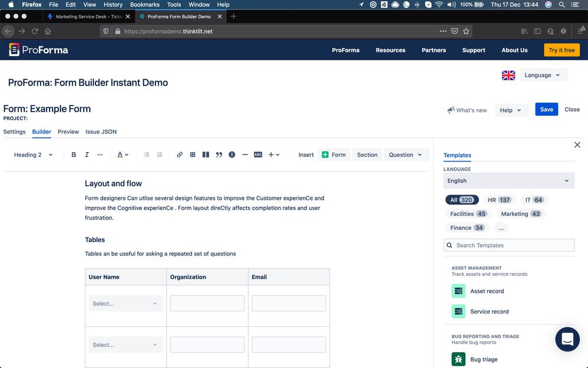
Task: Click the ProForma logo
Action: 38,50
